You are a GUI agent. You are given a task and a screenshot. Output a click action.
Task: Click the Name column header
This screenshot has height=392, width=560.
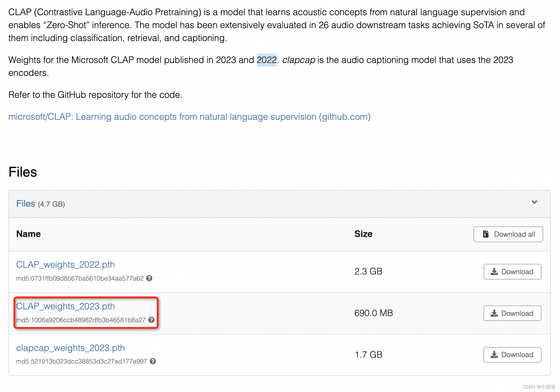(x=28, y=234)
